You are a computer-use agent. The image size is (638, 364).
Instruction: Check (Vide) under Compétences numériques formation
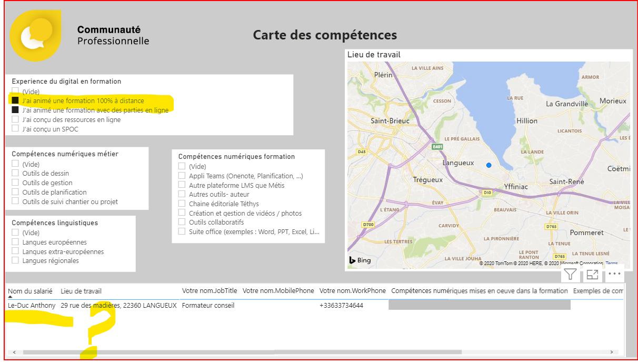[182, 166]
